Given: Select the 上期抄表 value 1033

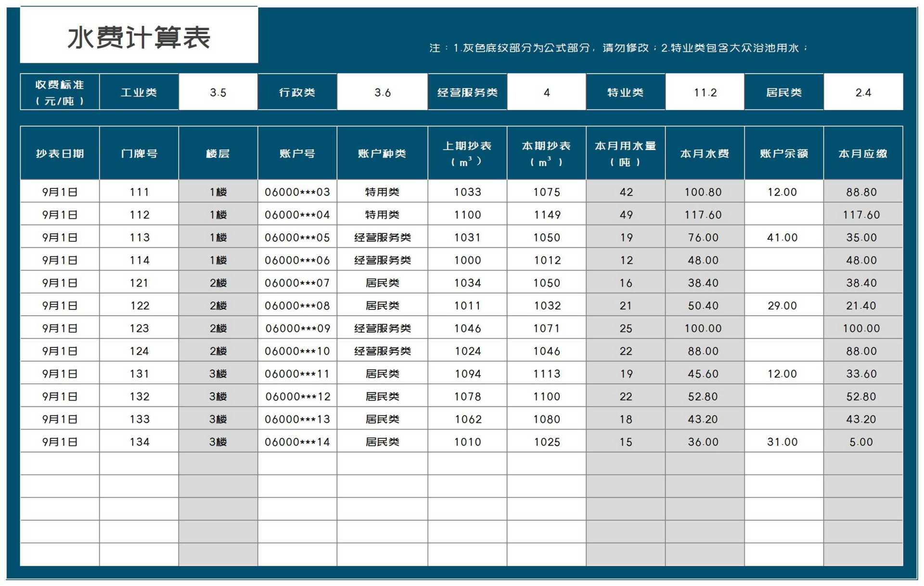Looking at the screenshot, I should pyautogui.click(x=467, y=191).
